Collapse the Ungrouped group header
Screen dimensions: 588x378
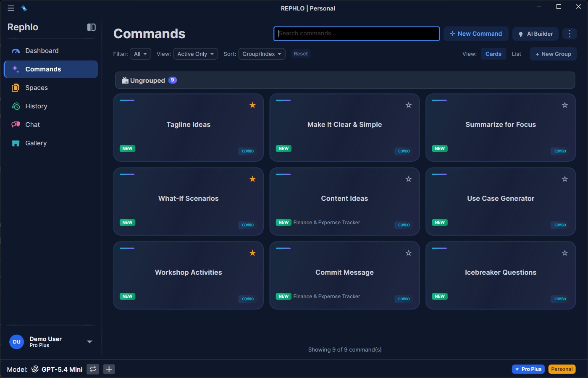345,80
